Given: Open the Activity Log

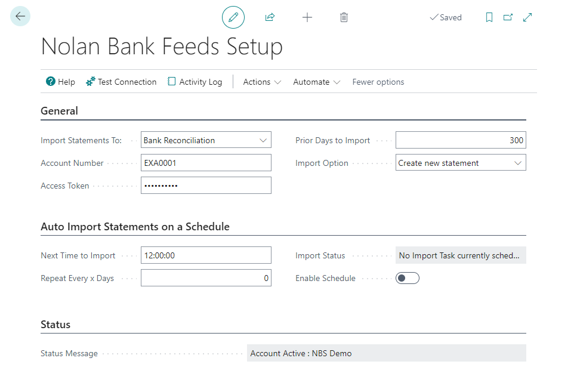Looking at the screenshot, I should (195, 82).
